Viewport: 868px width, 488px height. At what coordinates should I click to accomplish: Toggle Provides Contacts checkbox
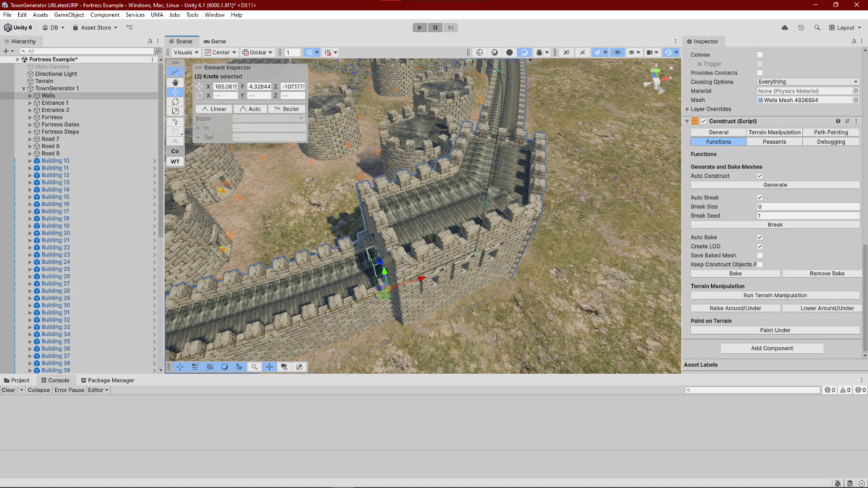pyautogui.click(x=759, y=73)
